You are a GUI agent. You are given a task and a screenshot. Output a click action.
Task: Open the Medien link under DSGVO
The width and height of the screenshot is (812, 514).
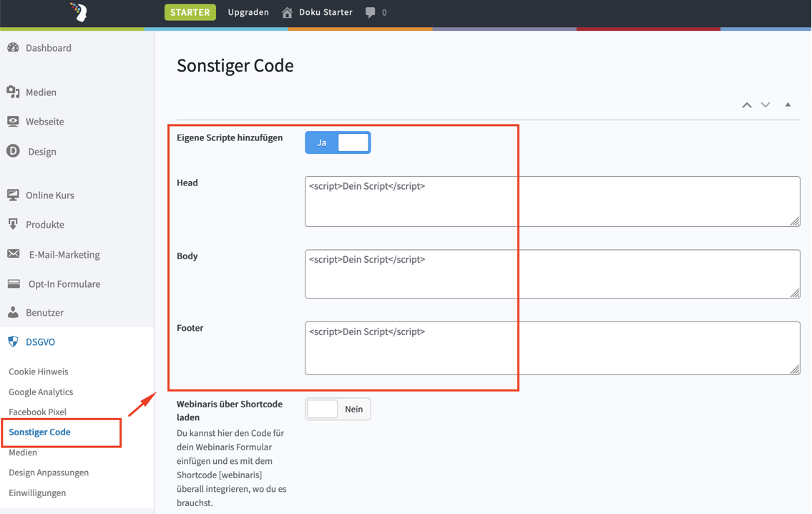(x=23, y=452)
